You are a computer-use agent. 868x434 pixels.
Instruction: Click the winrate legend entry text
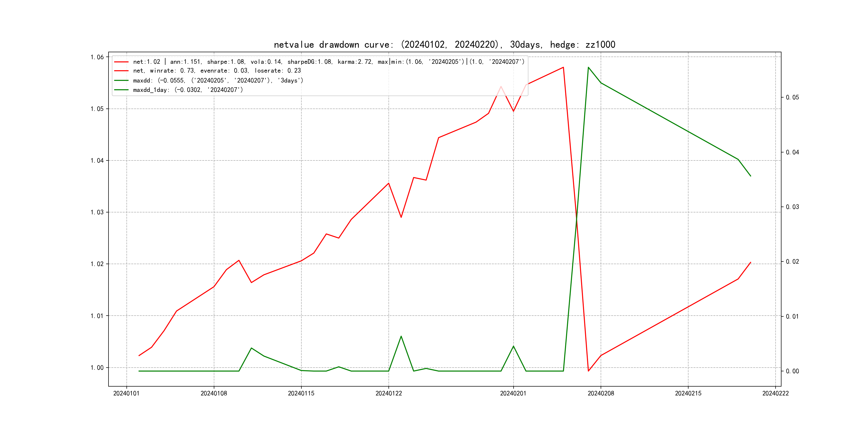(217, 71)
